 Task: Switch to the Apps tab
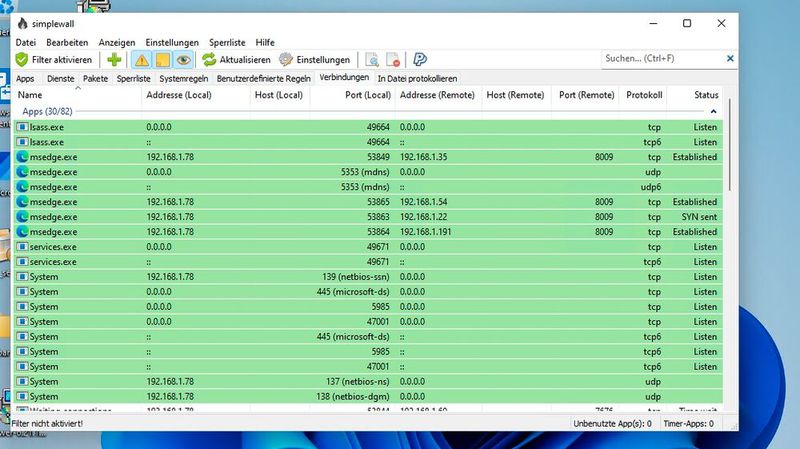[x=25, y=79]
